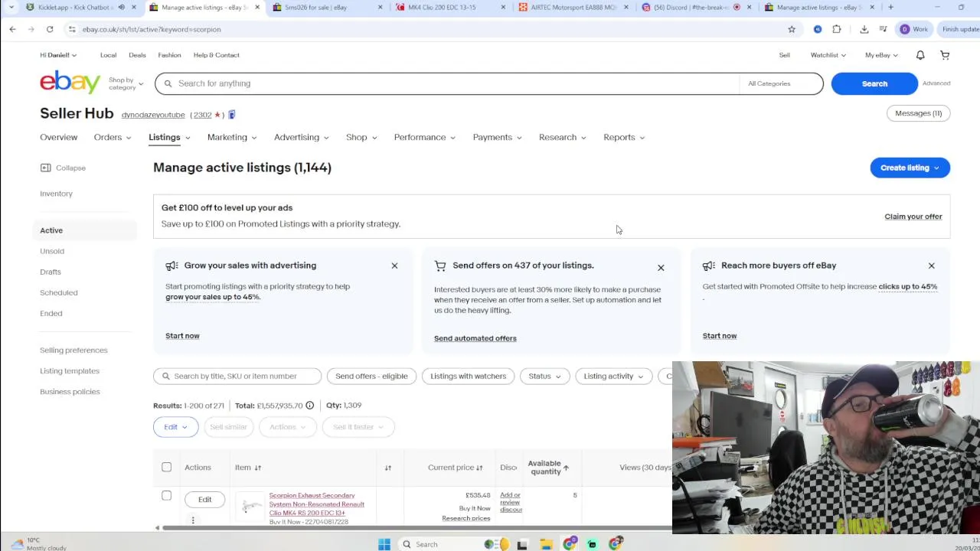Screen dimensions: 980x551
Task: Expand the Watchlist dropdown
Action: [828, 55]
